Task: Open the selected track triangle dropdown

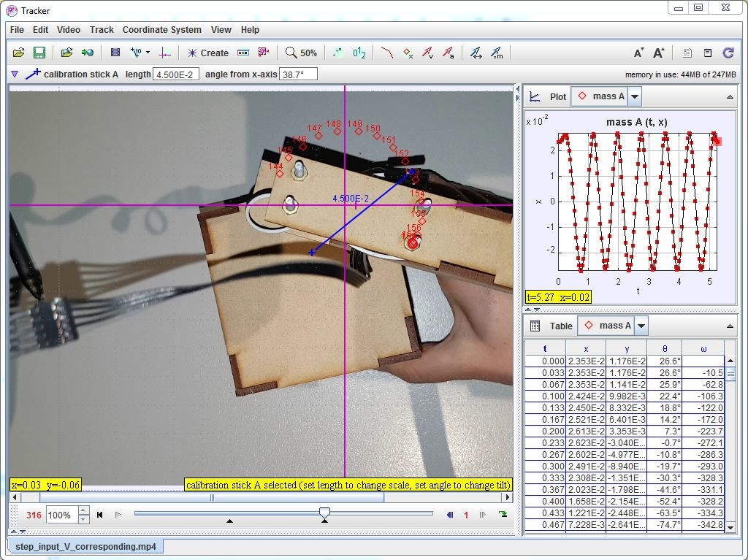Action: pos(15,74)
